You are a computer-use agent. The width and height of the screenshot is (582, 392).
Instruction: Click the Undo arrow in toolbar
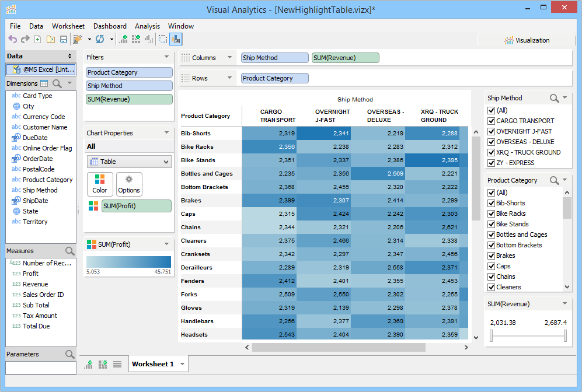12,39
